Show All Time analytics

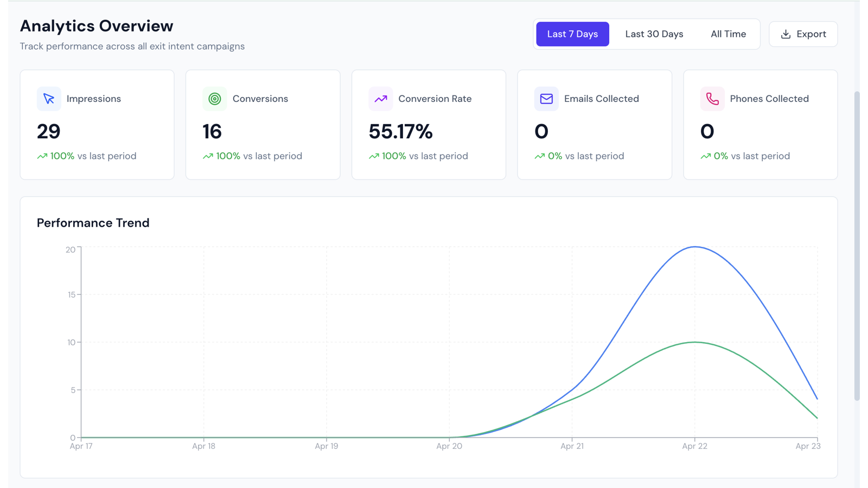[x=728, y=34]
